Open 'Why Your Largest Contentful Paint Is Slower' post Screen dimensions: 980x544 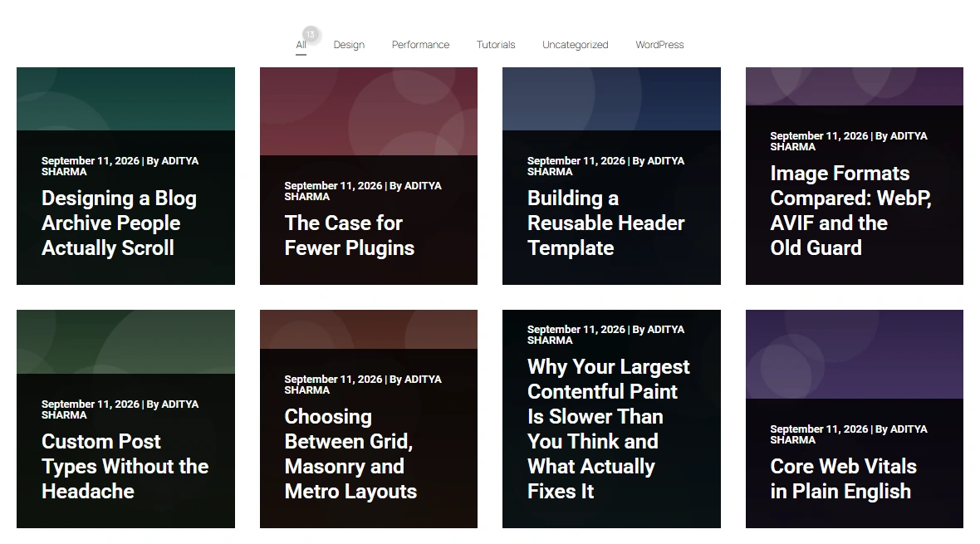point(608,429)
